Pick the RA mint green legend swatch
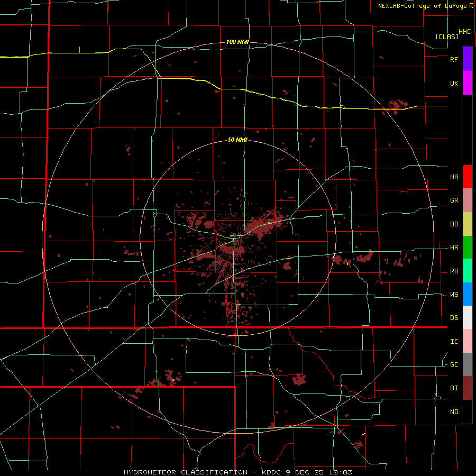This screenshot has width=476, height=476. 467,271
